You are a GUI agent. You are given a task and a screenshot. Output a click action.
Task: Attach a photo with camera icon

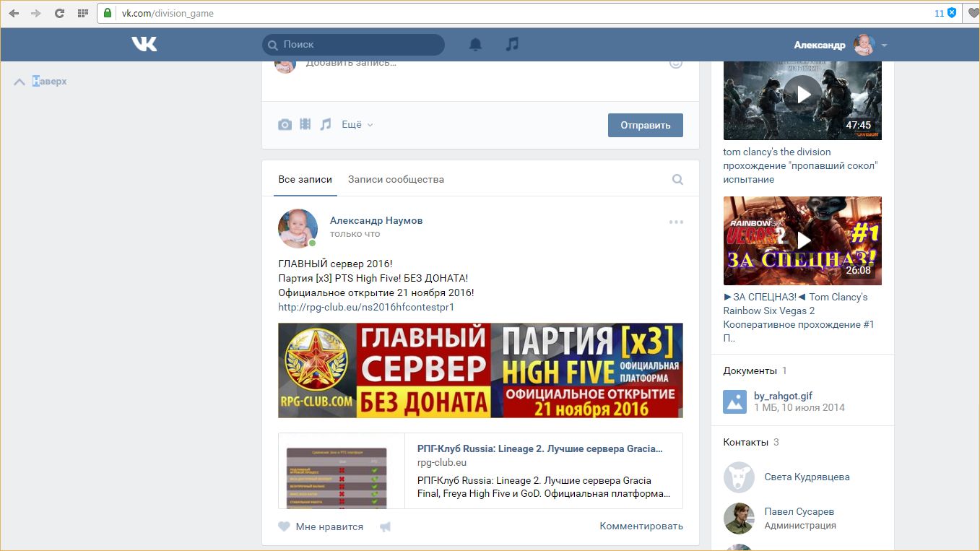point(285,125)
